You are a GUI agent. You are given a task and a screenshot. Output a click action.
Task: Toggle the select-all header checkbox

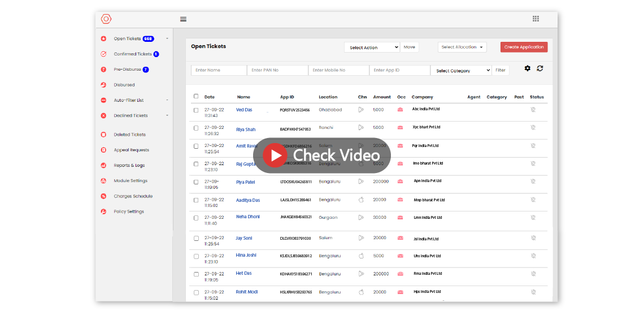(196, 96)
